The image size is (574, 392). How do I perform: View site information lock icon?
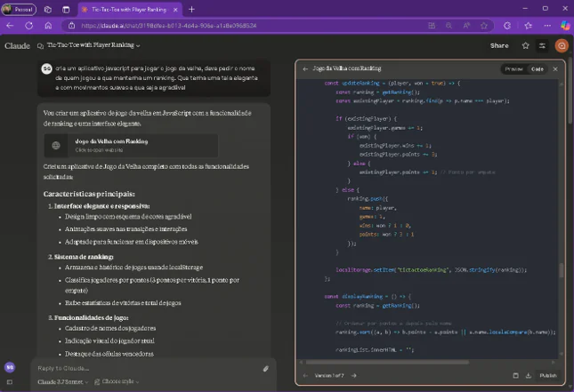click(72, 26)
